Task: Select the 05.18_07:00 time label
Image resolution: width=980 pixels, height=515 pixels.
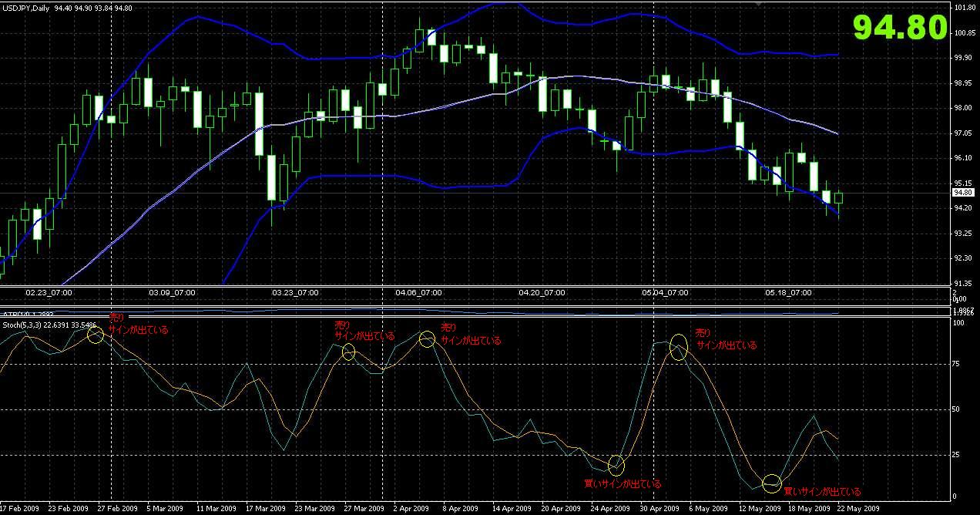Action: (788, 293)
